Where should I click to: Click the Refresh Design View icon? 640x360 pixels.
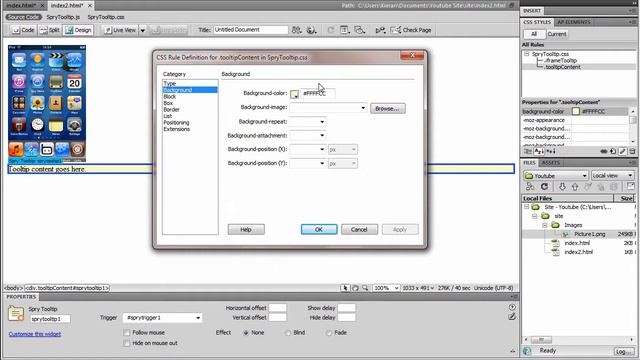tap(331, 30)
